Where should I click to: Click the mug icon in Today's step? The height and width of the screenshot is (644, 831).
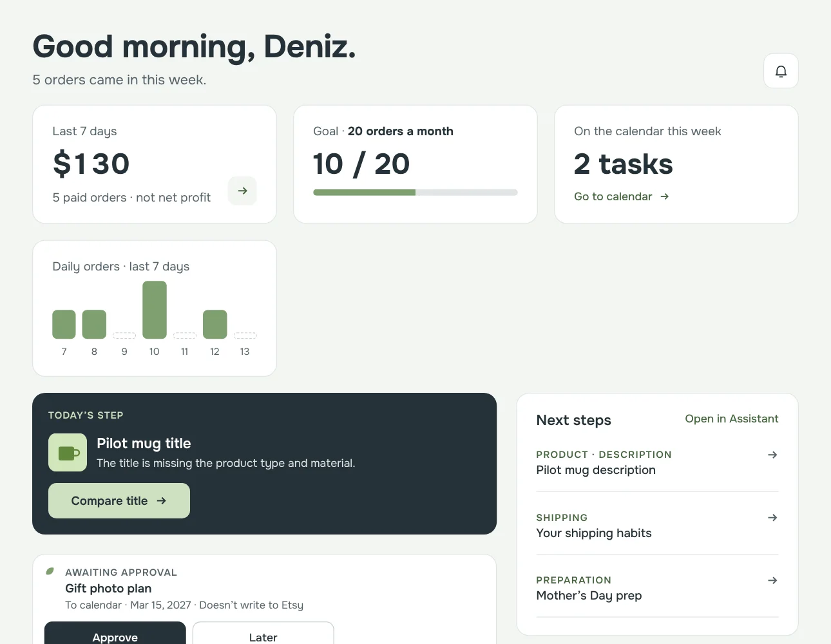[68, 453]
